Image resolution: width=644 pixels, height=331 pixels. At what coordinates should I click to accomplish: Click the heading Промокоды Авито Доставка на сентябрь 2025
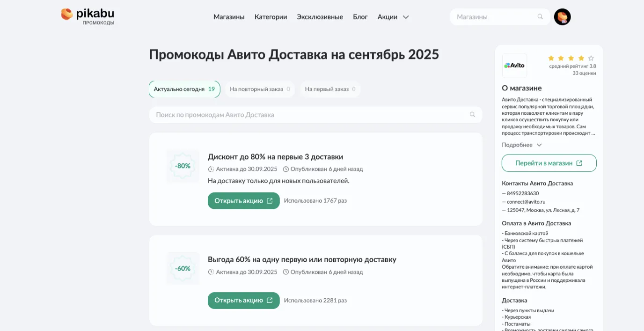(294, 54)
